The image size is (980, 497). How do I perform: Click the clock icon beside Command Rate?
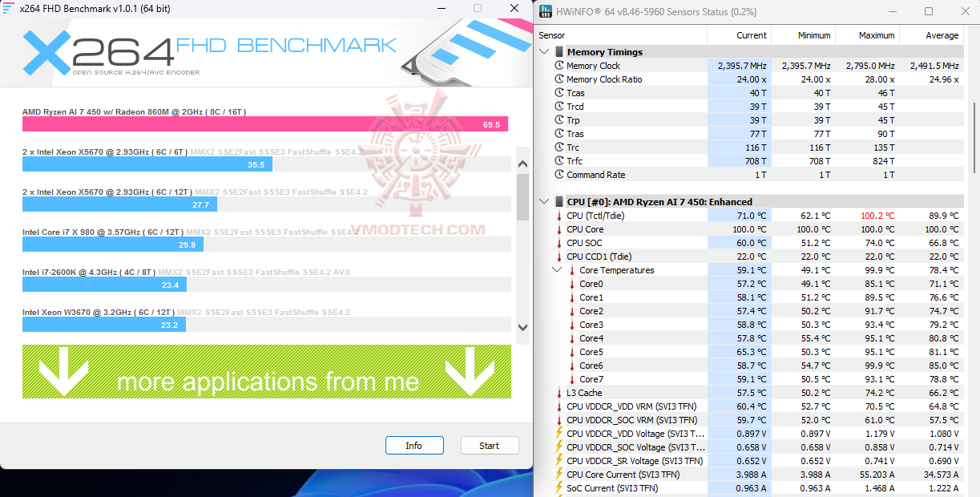coord(559,175)
